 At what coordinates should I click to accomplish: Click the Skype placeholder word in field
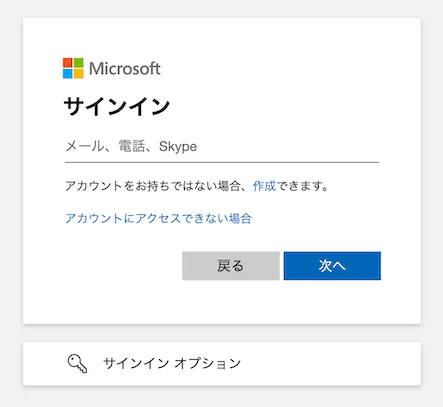coord(178,147)
